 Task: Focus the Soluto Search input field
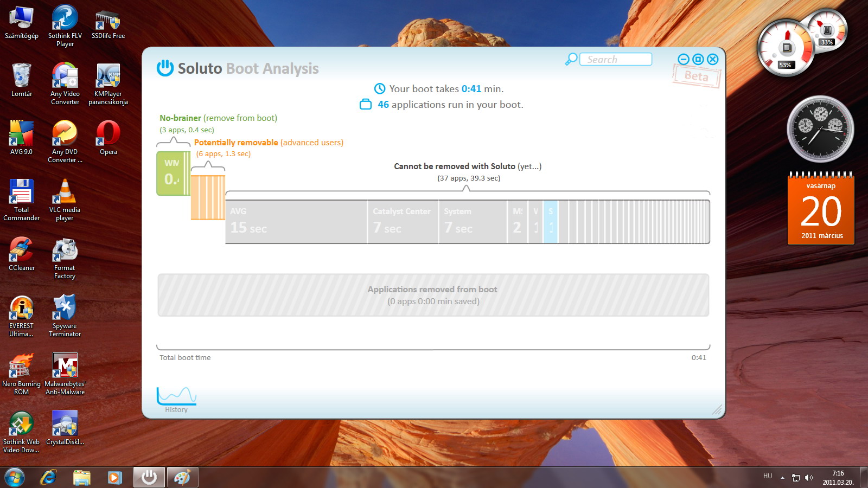616,59
